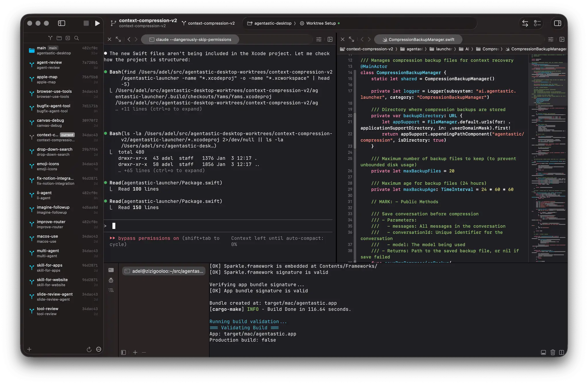Select the tool-review worktree
Screen dimensions: 588x384
pyautogui.click(x=63, y=311)
